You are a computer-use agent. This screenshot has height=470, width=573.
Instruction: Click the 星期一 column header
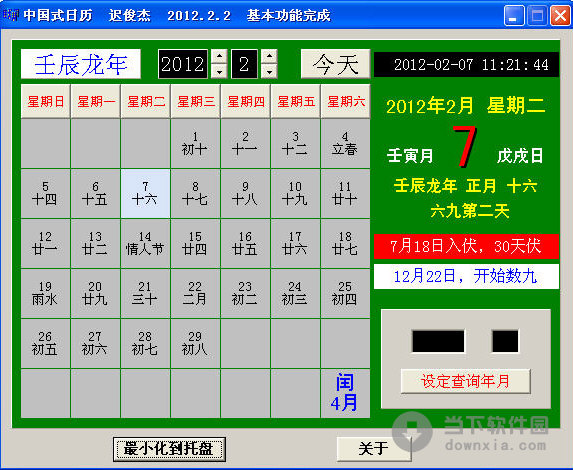[x=95, y=101]
